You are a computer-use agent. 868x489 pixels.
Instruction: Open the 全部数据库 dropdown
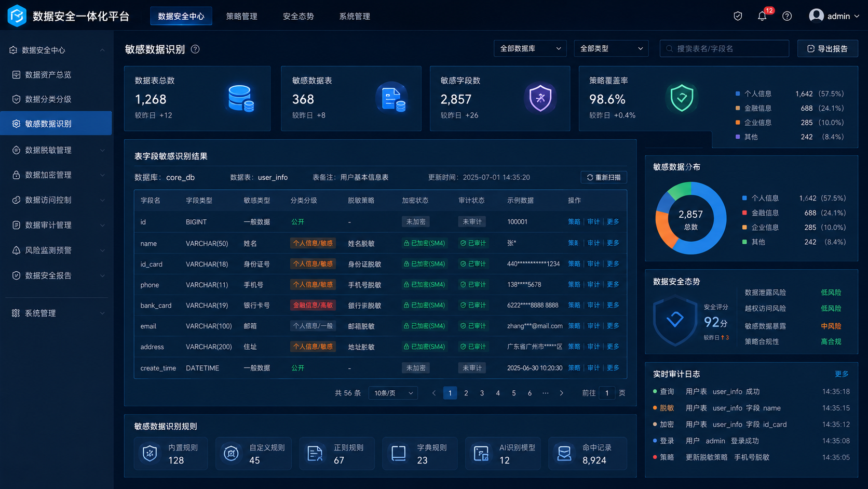pos(530,48)
